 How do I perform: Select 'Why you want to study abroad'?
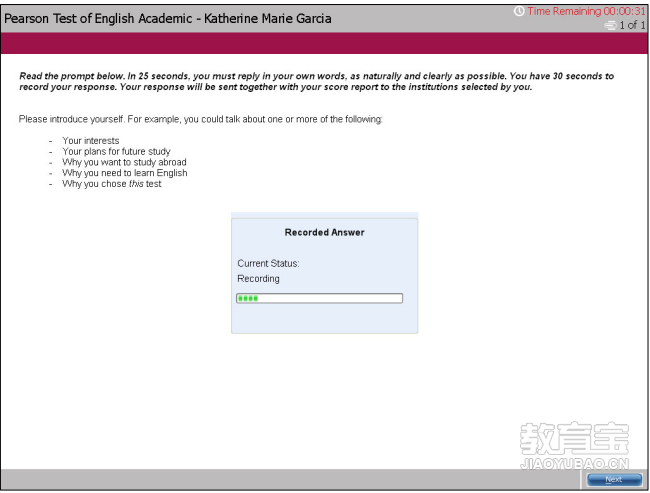coord(124,162)
